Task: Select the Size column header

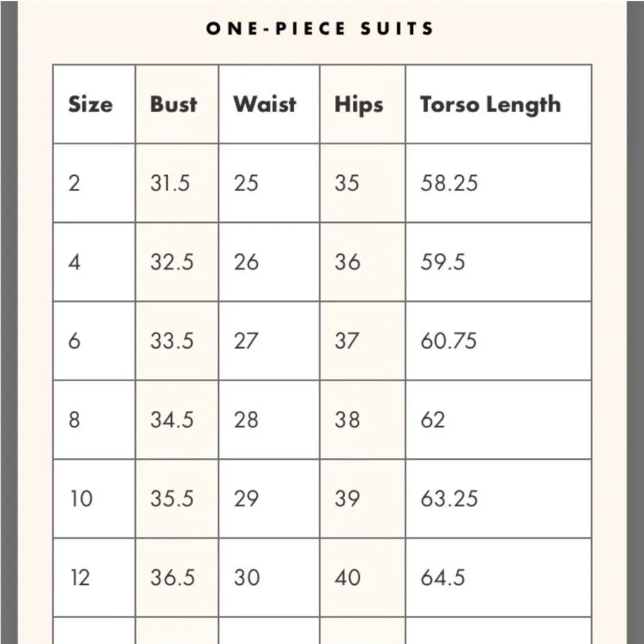Action: [90, 104]
